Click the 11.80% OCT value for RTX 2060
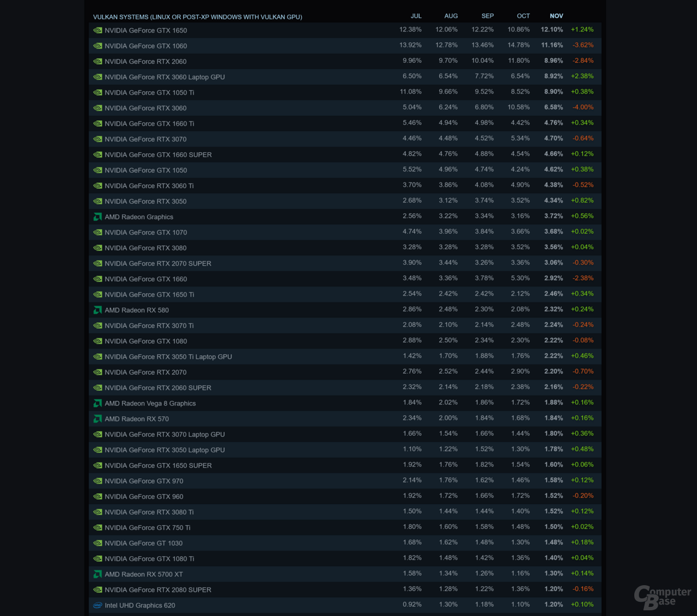 click(518, 60)
